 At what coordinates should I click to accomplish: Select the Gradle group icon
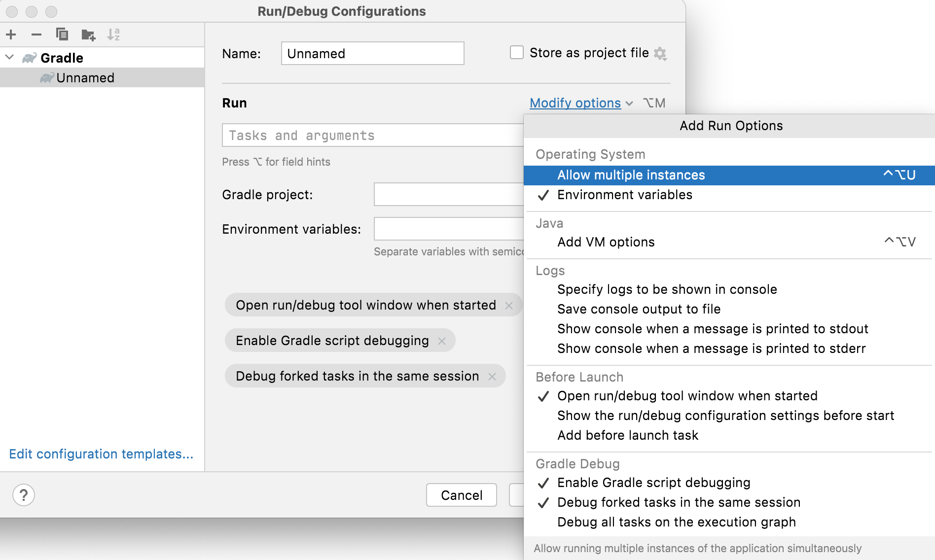point(28,58)
